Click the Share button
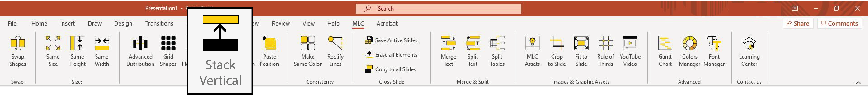Viewport: 868px width, 99px height. pos(798,23)
